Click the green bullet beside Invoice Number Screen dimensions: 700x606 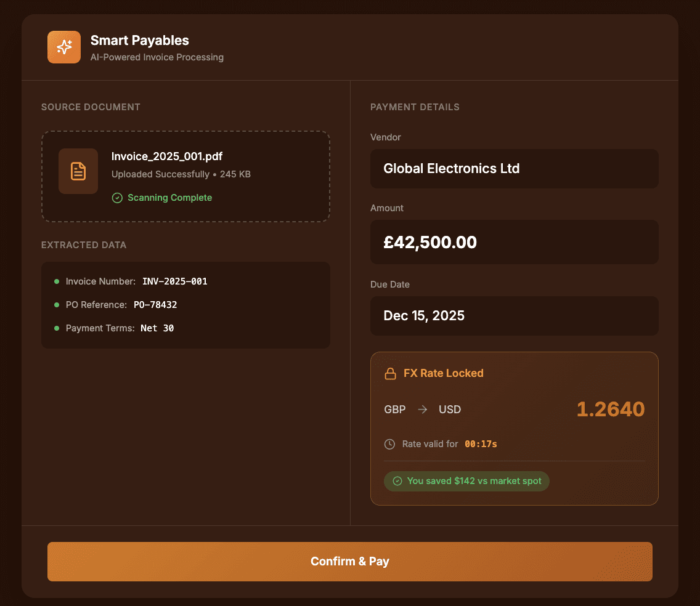pos(57,281)
